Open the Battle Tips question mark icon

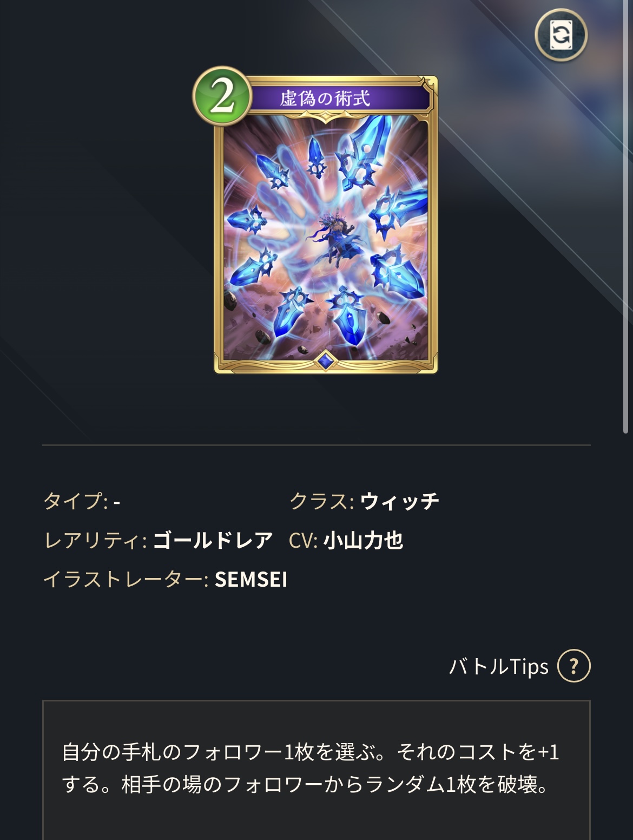point(574,665)
